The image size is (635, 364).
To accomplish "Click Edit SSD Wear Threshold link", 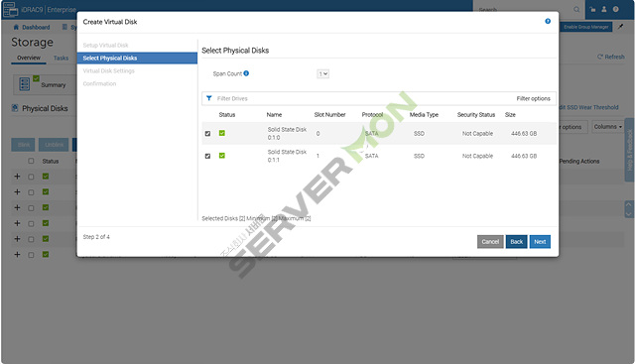I will [588, 107].
